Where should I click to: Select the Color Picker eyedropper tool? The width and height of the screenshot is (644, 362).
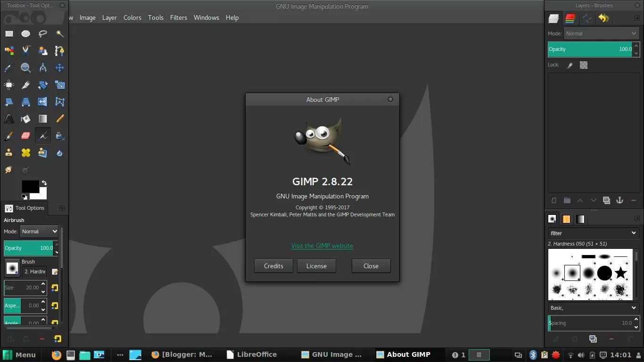click(x=9, y=68)
